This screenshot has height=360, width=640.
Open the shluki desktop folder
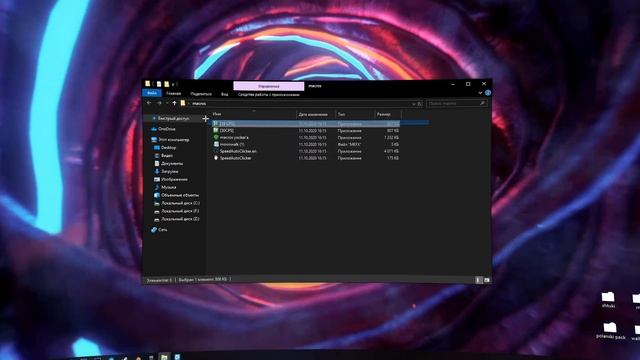(608, 300)
